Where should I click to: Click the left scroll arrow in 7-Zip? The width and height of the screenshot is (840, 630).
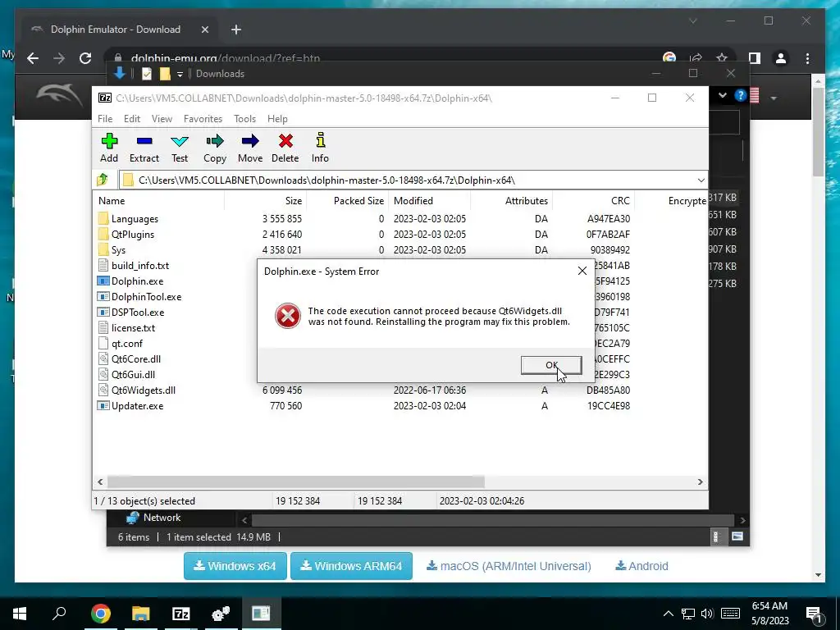(100, 482)
